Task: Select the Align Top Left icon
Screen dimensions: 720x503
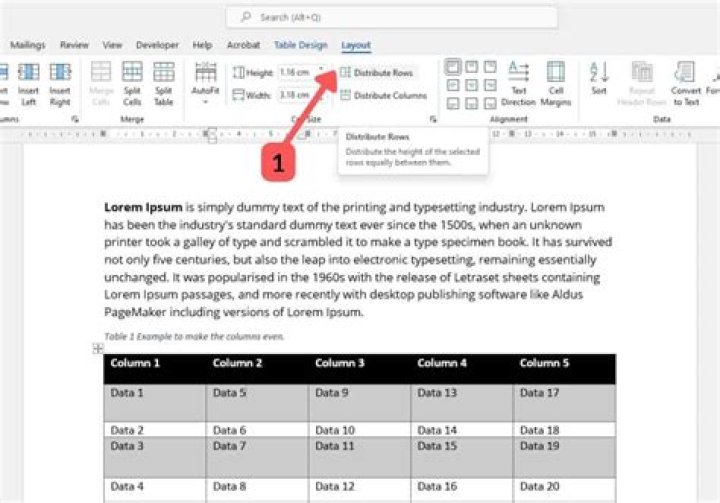Action: coord(453,67)
